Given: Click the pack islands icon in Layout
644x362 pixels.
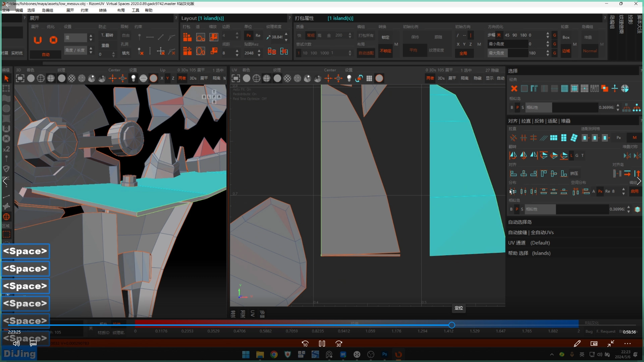Looking at the screenshot, I should click(x=187, y=37).
